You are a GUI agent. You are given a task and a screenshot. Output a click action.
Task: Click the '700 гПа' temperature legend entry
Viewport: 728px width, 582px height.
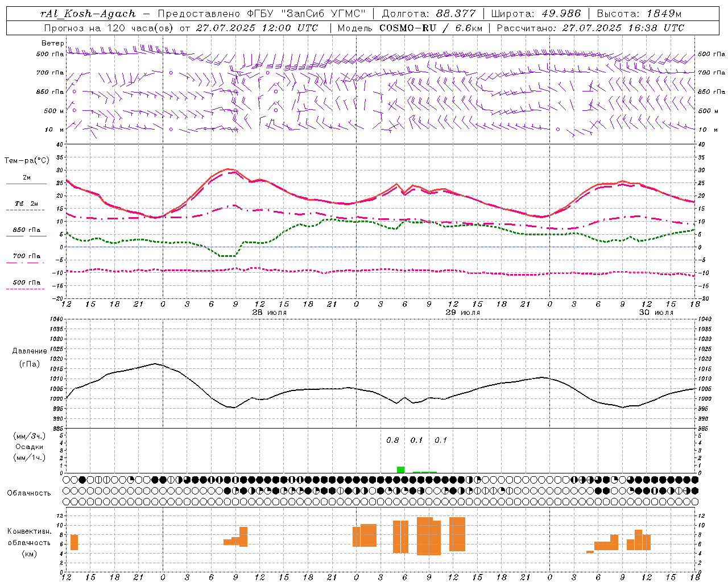[27, 256]
